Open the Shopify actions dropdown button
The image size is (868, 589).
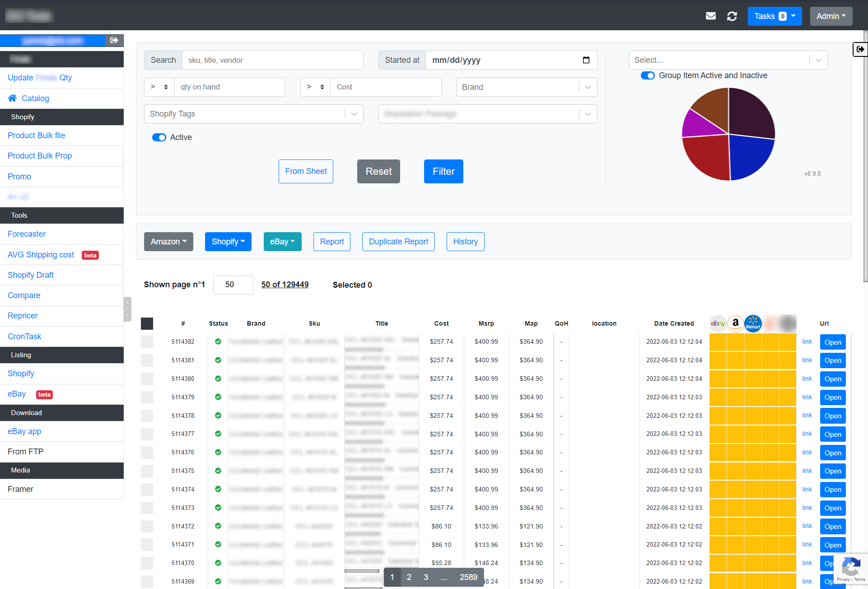pyautogui.click(x=228, y=242)
